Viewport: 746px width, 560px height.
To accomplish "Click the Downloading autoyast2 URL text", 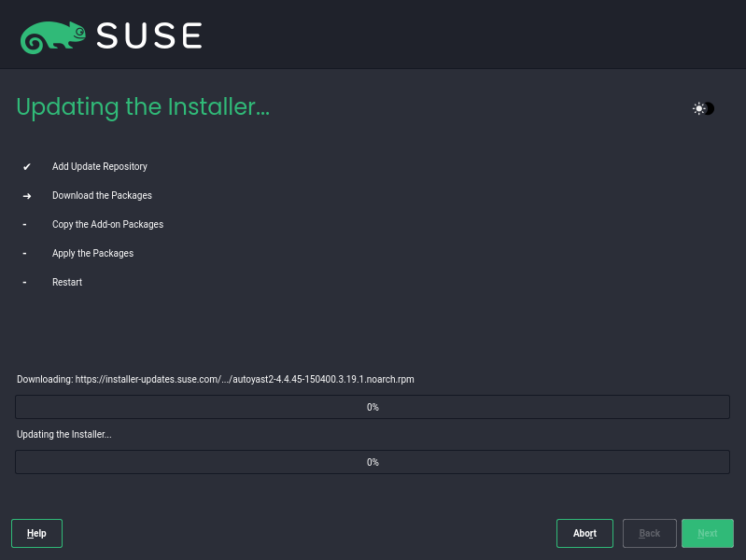I will click(x=215, y=379).
